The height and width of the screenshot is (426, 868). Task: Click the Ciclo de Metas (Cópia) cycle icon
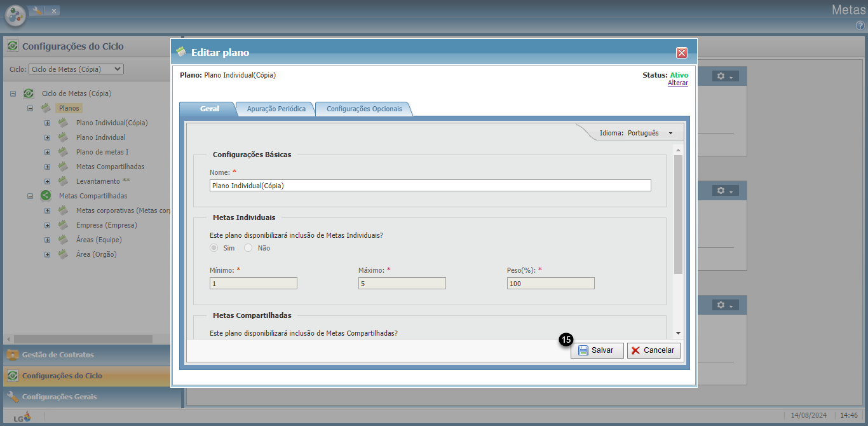pos(29,93)
